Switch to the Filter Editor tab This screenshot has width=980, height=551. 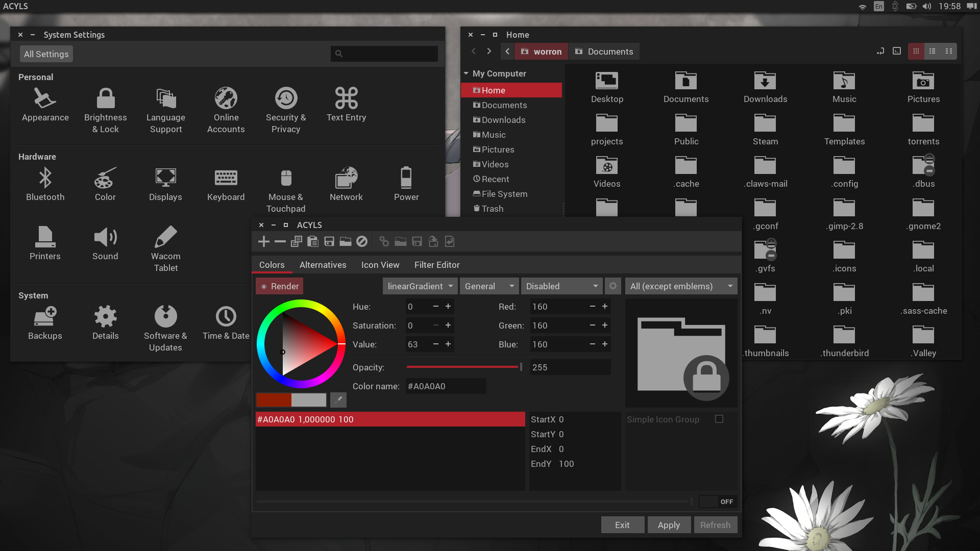(437, 265)
